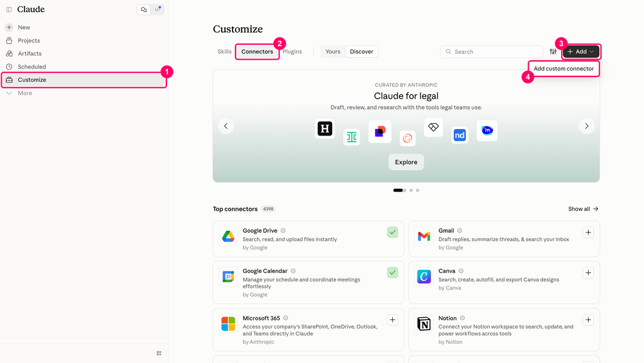
Task: Select the Yours filter
Action: click(333, 51)
